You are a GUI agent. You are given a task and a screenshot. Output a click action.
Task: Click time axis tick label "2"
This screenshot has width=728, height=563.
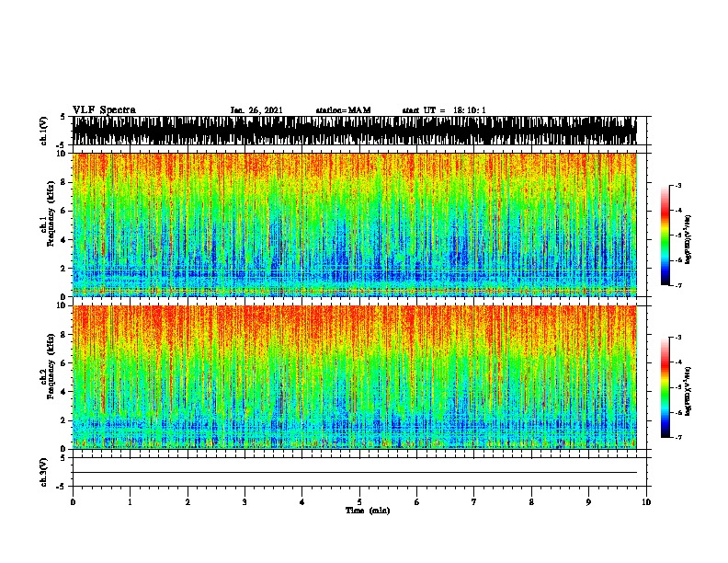click(x=188, y=502)
